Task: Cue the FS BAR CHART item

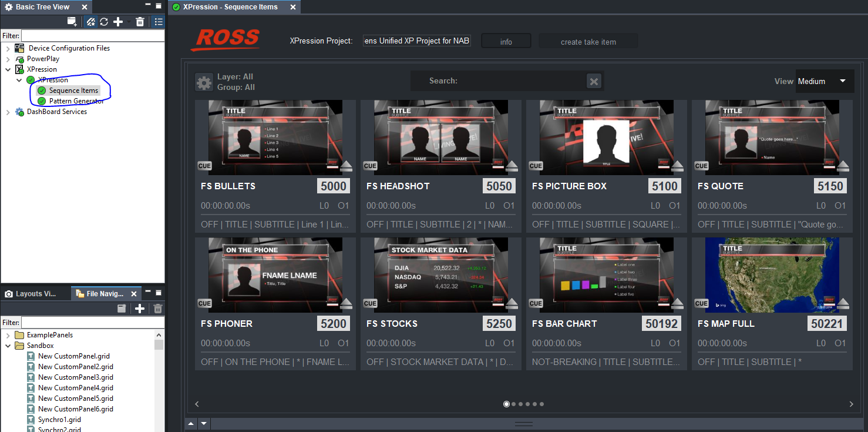Action: [x=536, y=303]
